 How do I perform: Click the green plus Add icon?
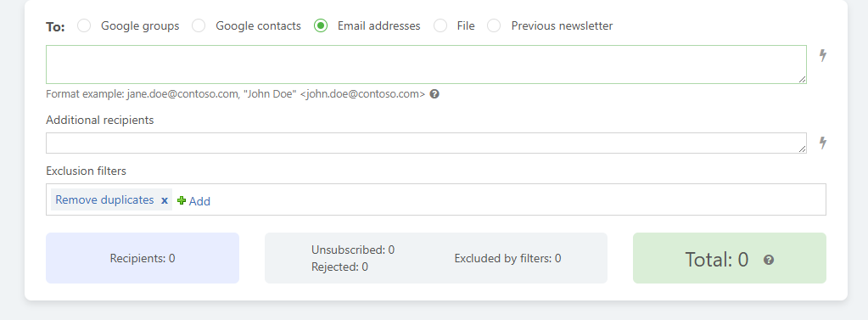point(182,200)
